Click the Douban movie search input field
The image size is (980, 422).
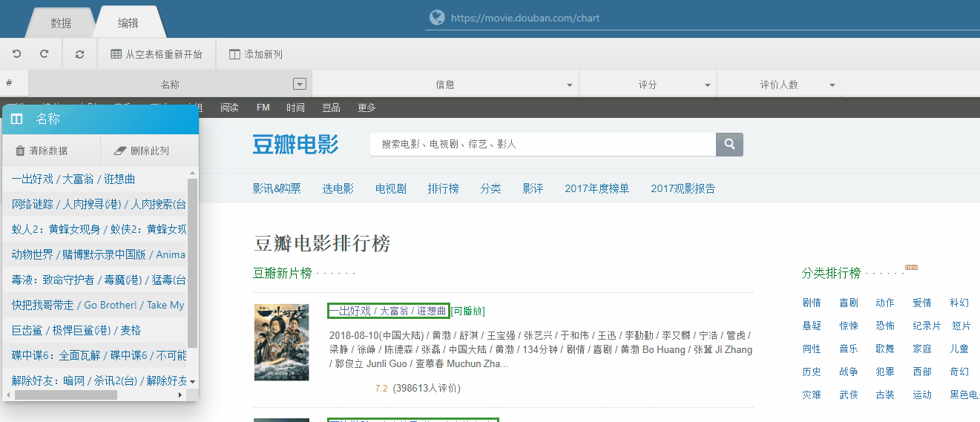tap(542, 144)
